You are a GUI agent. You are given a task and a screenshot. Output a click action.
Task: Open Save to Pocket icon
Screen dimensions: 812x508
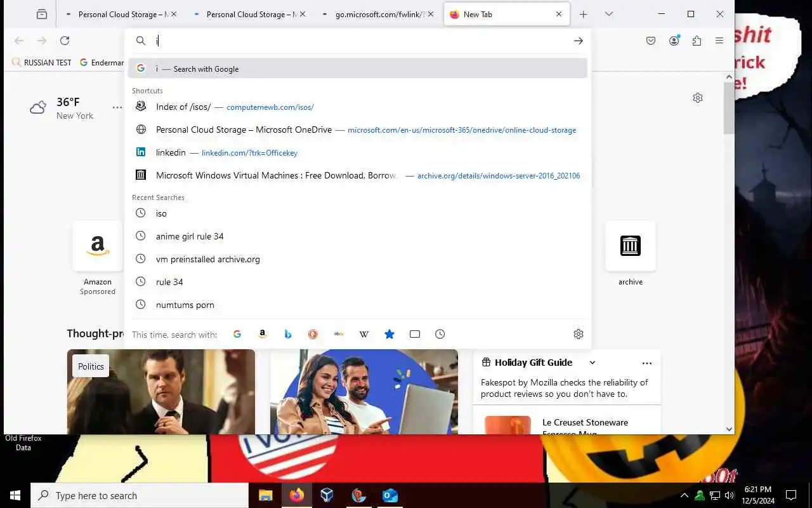651,41
